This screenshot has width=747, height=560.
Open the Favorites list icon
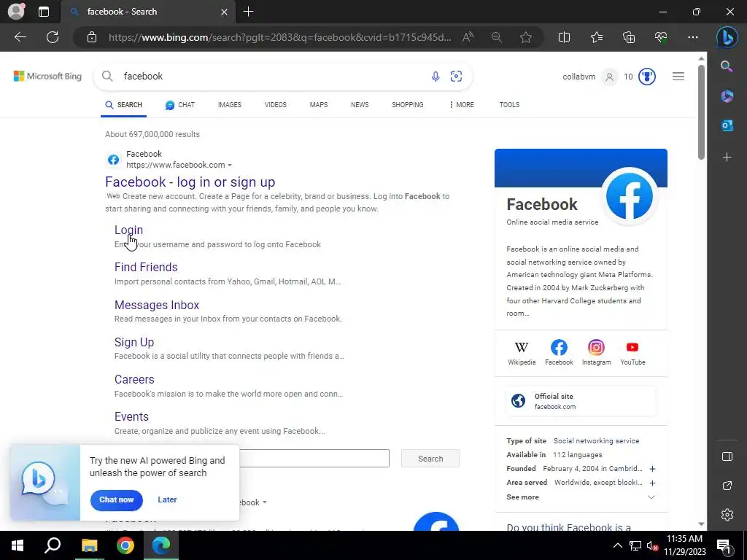[597, 37]
